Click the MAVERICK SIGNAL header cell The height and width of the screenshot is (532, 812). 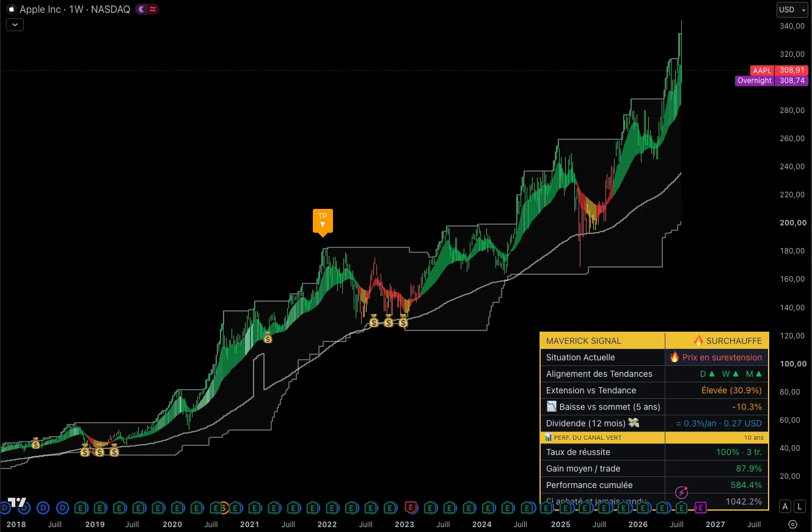point(602,341)
